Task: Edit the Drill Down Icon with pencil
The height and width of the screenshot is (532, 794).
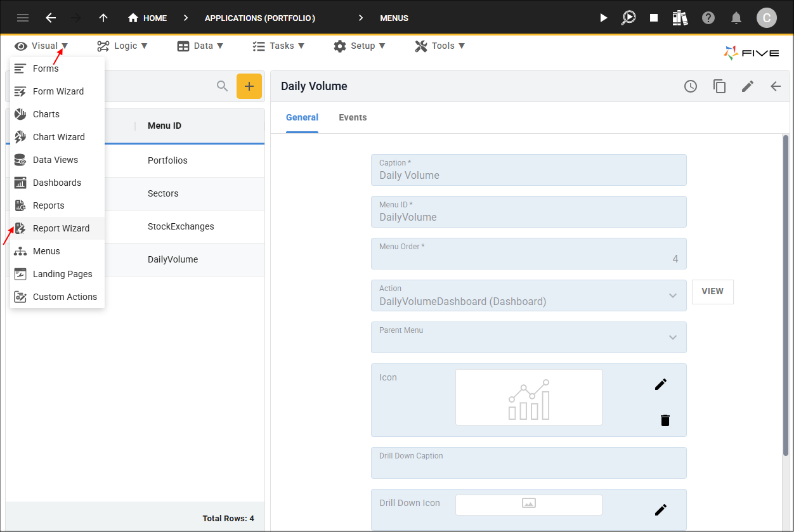Action: 661,510
